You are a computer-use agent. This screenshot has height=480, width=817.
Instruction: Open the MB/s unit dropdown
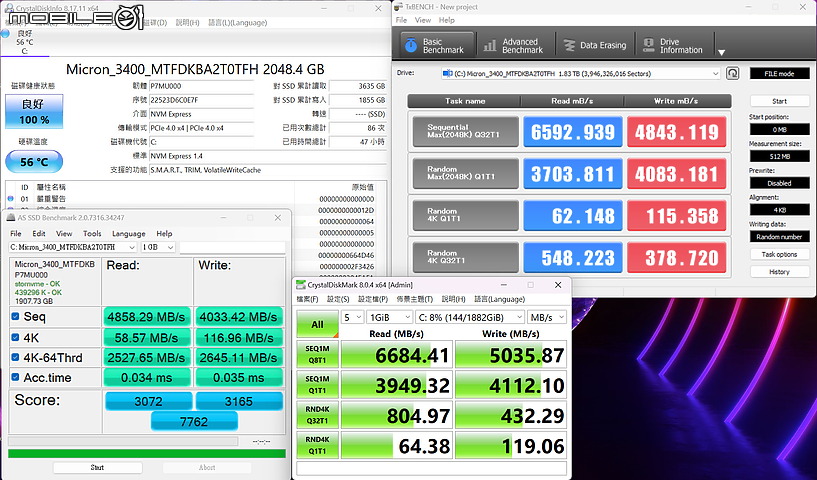point(547,317)
